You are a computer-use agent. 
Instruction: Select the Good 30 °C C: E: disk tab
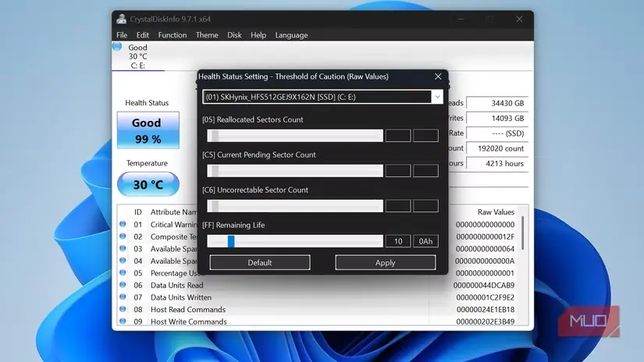137,56
